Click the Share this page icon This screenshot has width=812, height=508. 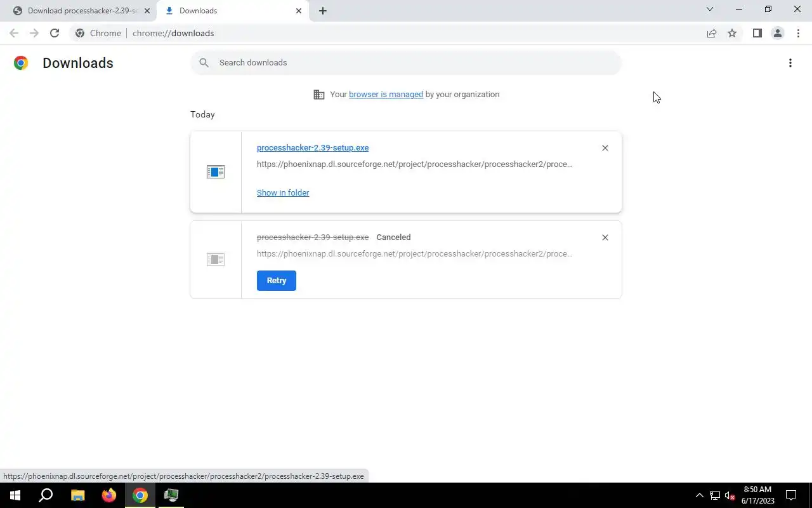tap(712, 33)
